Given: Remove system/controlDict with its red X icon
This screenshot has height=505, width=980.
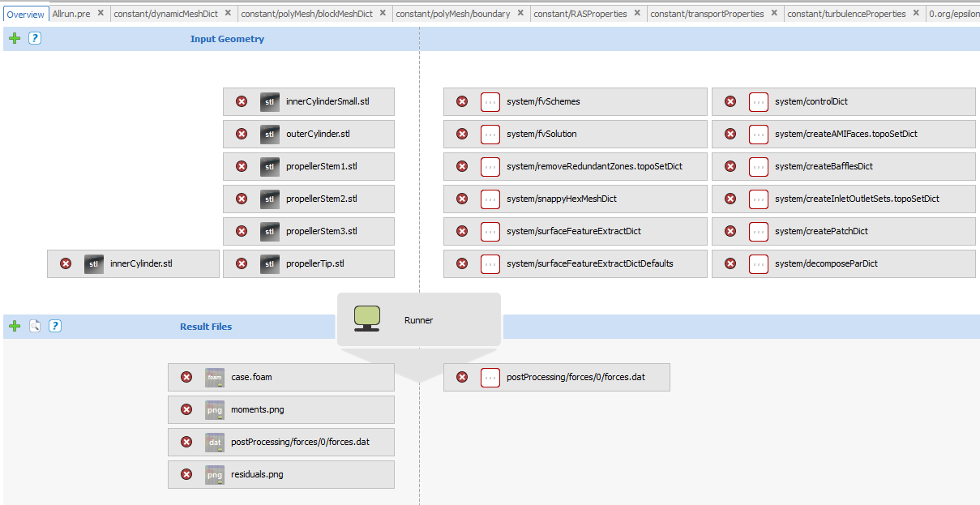Looking at the screenshot, I should [730, 101].
